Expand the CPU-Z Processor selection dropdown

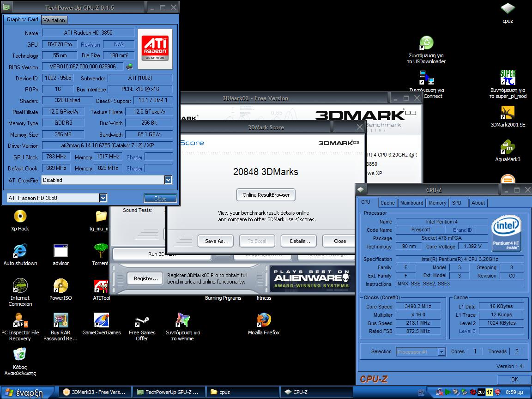tap(441, 352)
